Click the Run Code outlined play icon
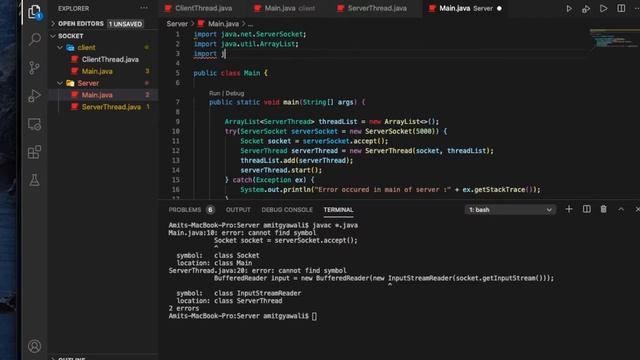The image size is (640, 360). pos(603,9)
